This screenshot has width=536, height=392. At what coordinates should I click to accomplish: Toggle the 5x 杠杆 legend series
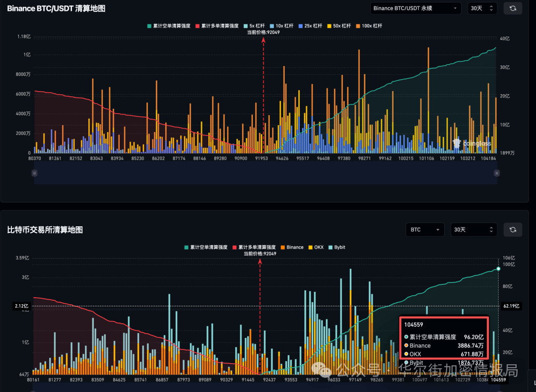254,26
